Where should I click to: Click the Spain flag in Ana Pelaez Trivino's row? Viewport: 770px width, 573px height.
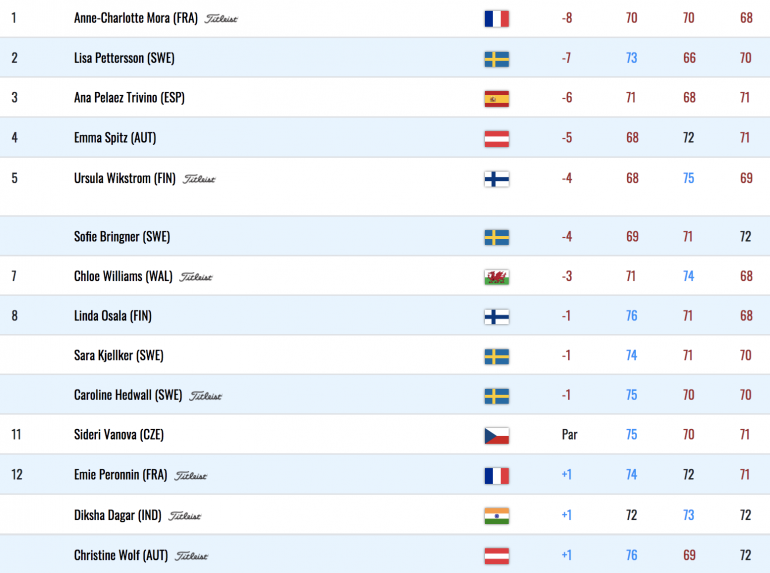coord(496,99)
